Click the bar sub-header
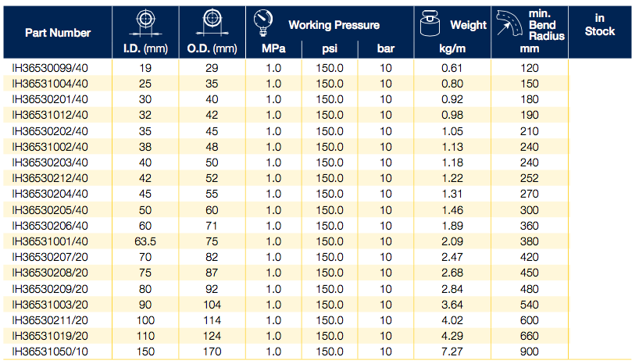The width and height of the screenshot is (639, 364). (385, 49)
